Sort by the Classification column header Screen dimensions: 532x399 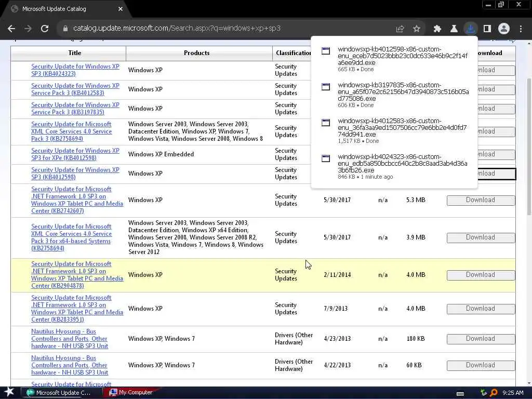tap(293, 53)
